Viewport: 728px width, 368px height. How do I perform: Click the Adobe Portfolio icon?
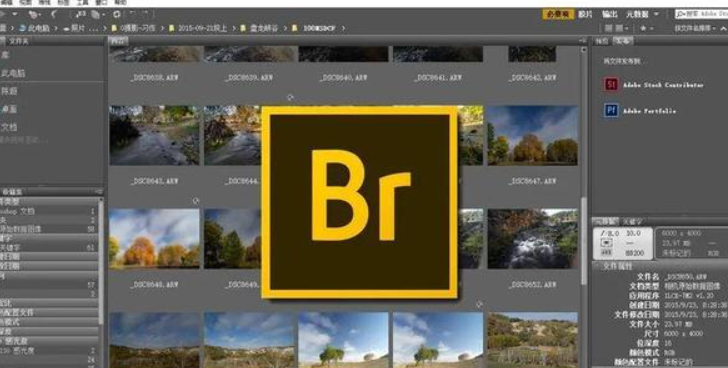(611, 110)
